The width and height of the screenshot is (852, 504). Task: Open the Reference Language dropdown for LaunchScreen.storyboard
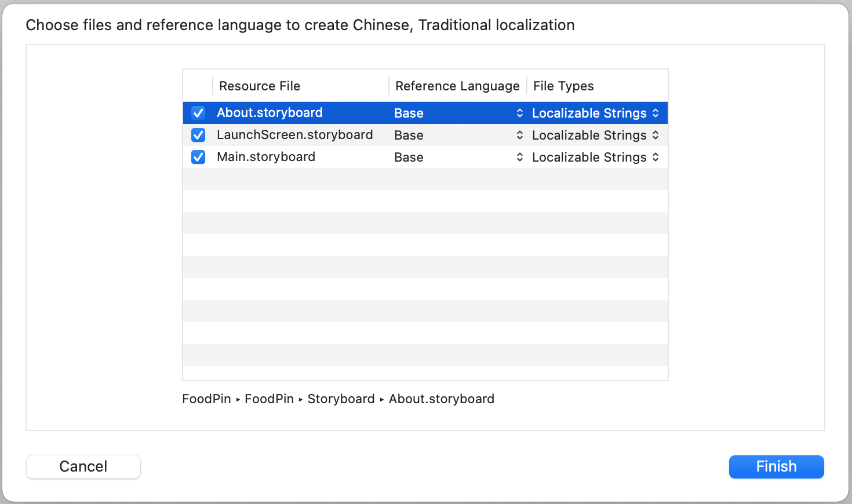[x=519, y=134]
